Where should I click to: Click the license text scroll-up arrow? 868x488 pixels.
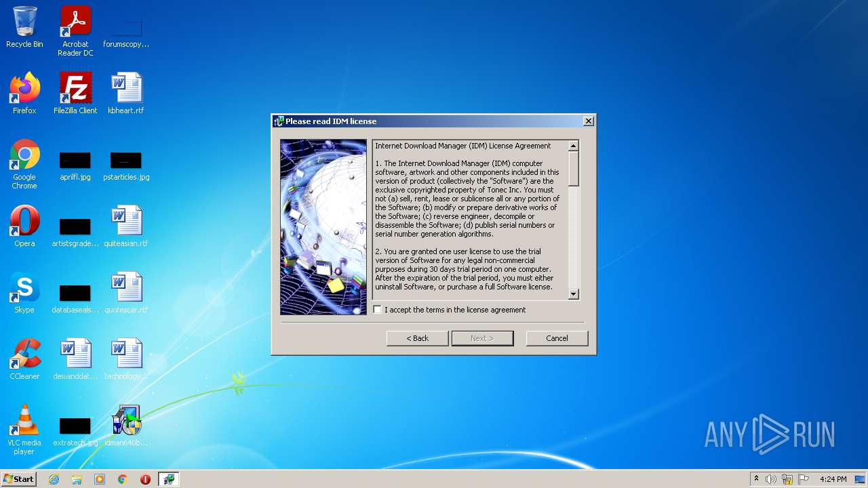(574, 146)
